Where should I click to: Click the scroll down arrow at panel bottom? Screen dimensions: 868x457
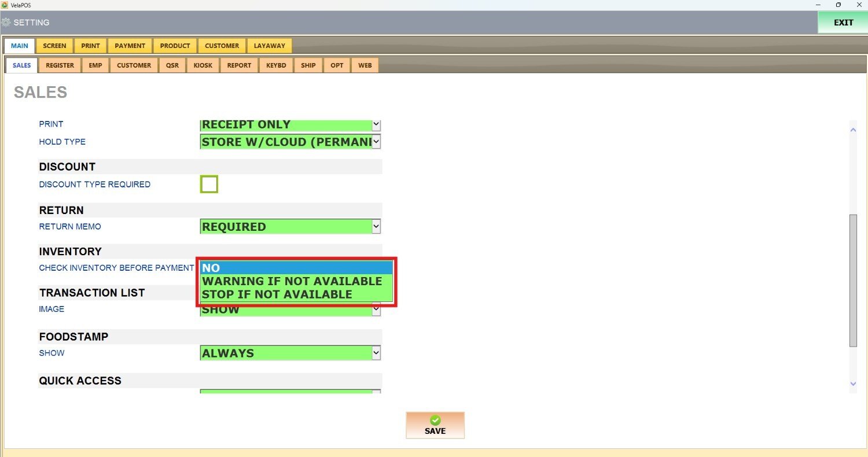coord(853,384)
